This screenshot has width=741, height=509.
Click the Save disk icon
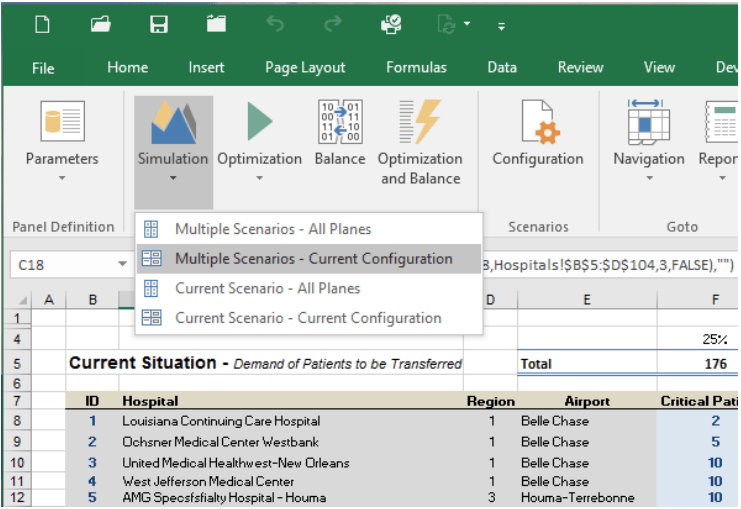[x=159, y=24]
